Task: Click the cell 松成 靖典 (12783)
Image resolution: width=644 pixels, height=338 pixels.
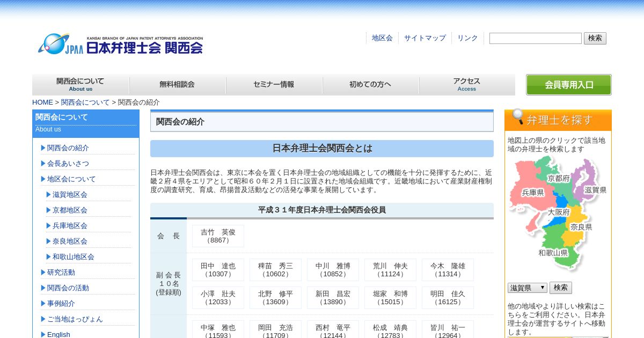Action: [x=390, y=329]
